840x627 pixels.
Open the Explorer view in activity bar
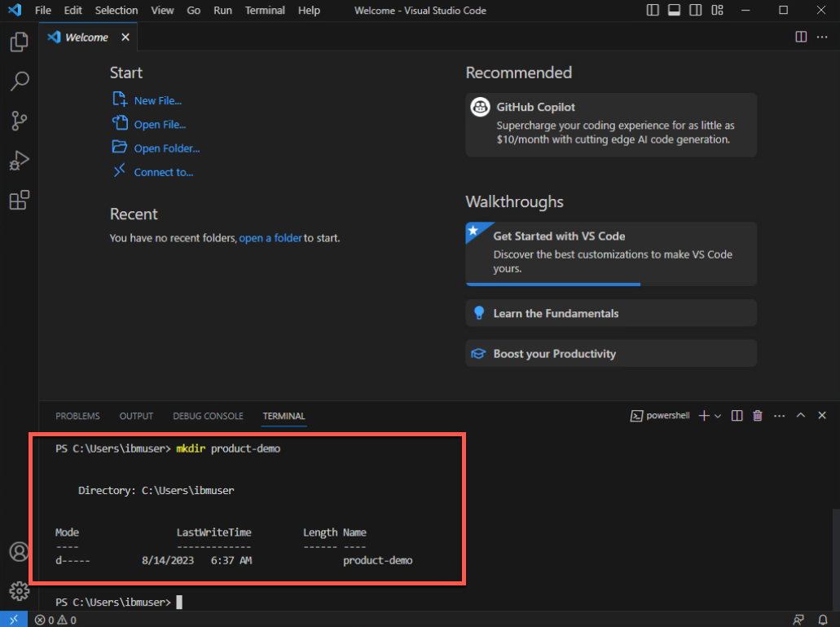[19, 42]
